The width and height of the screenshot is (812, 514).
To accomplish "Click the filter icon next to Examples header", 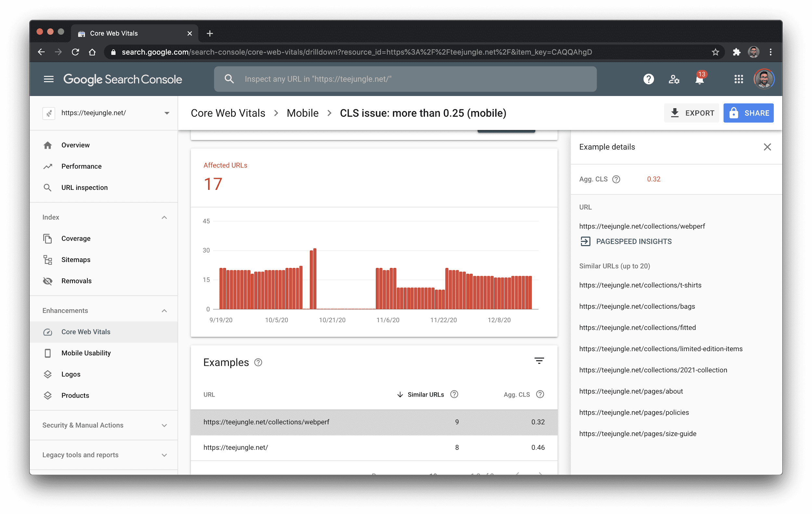I will pos(539,361).
